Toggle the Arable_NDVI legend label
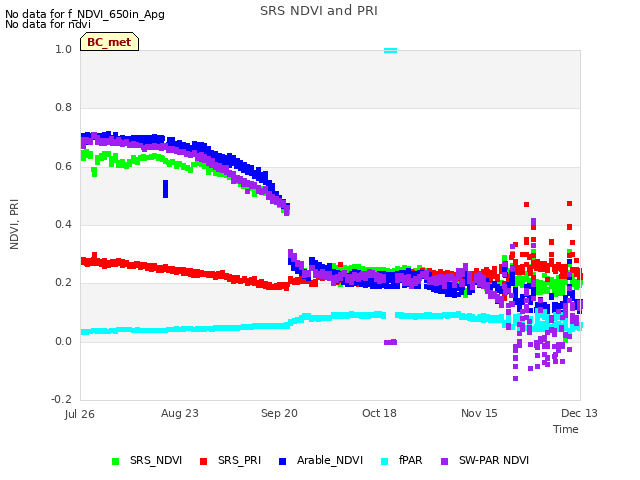640x480 pixels. point(330,460)
